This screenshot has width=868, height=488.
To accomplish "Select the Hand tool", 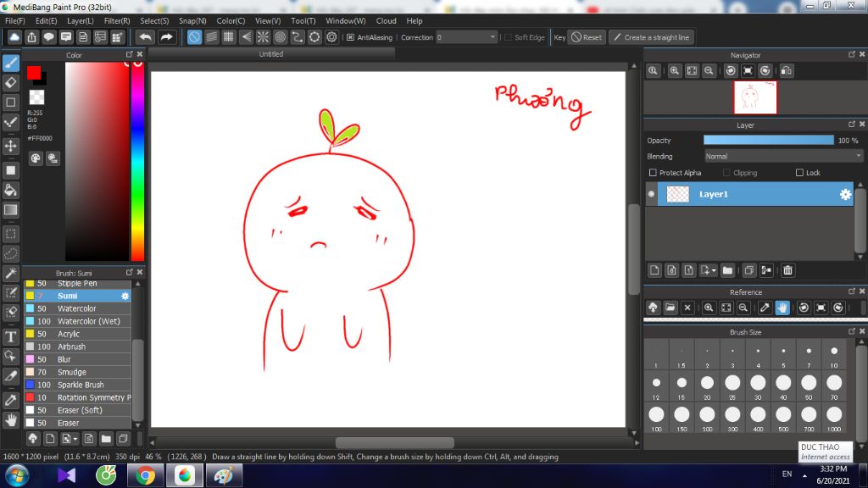I will (x=10, y=420).
